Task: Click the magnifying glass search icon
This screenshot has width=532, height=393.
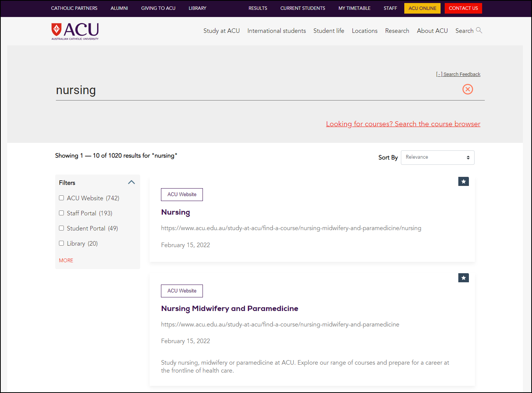Action: click(479, 30)
